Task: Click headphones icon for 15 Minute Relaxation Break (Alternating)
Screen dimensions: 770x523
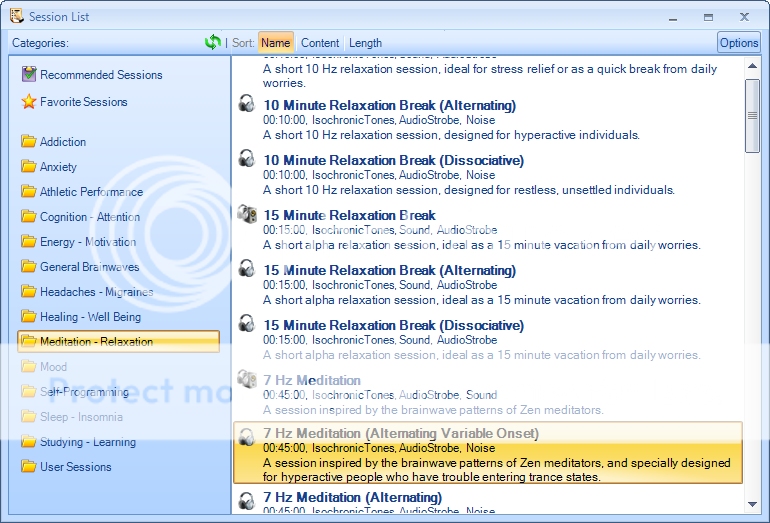Action: point(247,269)
